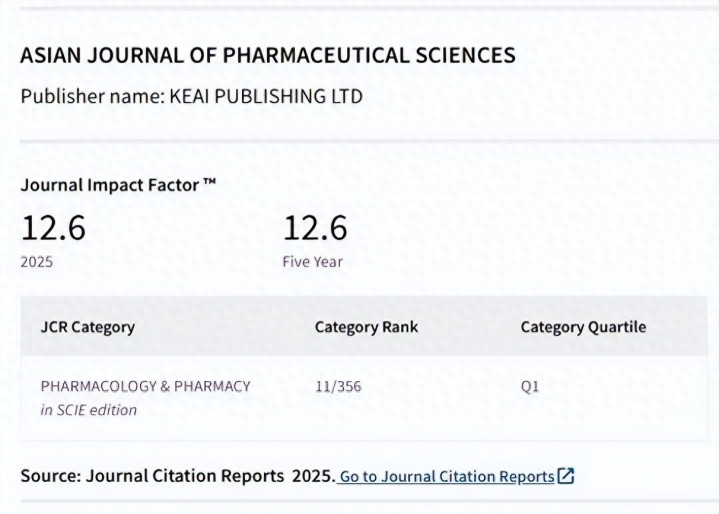Viewport: 719px width, 514px height.
Task: Click the PHARMACOLOGY & PHARMACY table row
Action: (364, 398)
